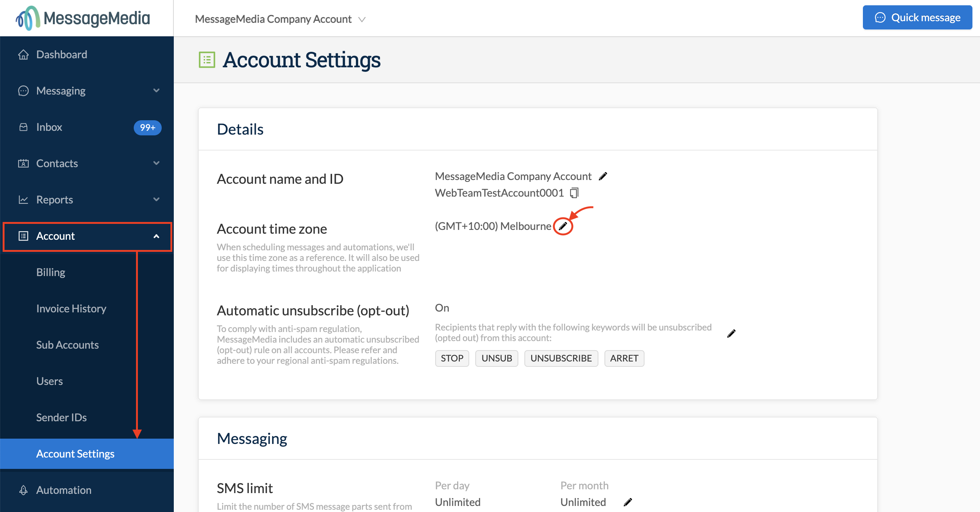
Task: Edit automatic unsubscribe keywords pencil
Action: [731, 334]
